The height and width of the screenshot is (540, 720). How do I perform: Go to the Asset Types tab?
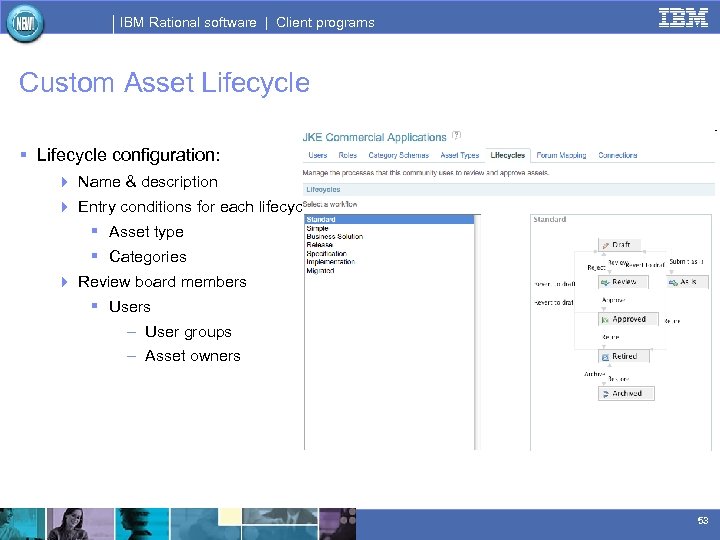coord(460,155)
